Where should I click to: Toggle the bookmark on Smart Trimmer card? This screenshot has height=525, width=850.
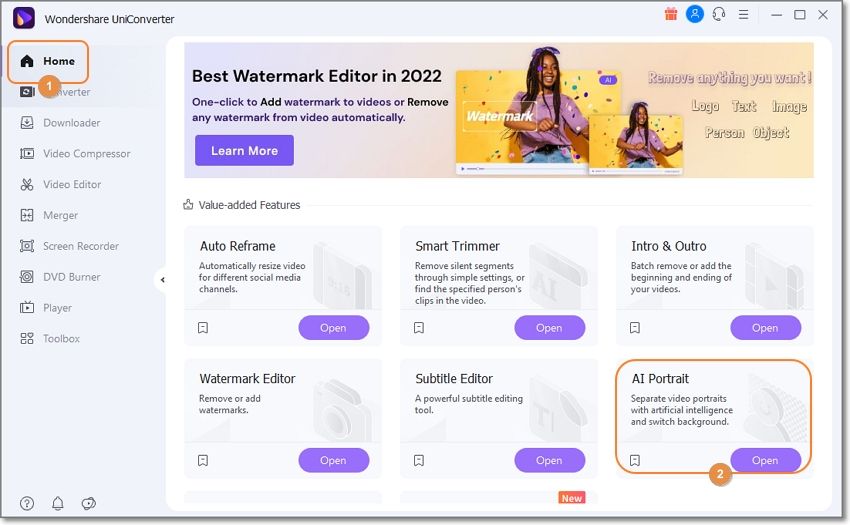[419, 328]
